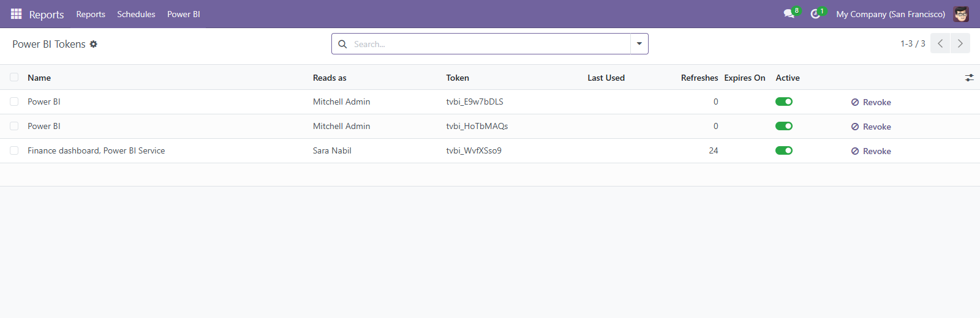
Task: Expand the search options dropdown arrow
Action: [x=639, y=44]
